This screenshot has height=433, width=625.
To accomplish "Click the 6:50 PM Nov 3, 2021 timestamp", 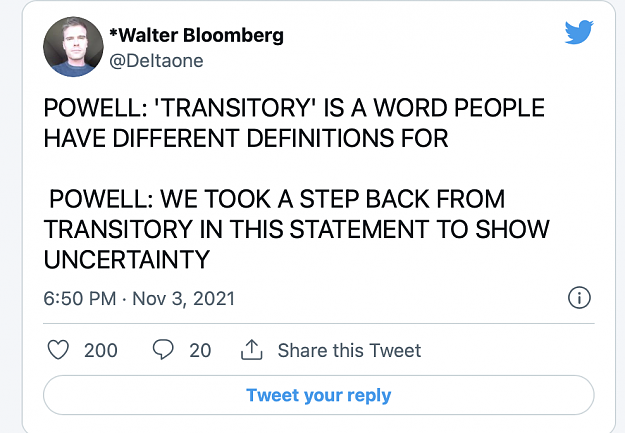I will [x=139, y=298].
